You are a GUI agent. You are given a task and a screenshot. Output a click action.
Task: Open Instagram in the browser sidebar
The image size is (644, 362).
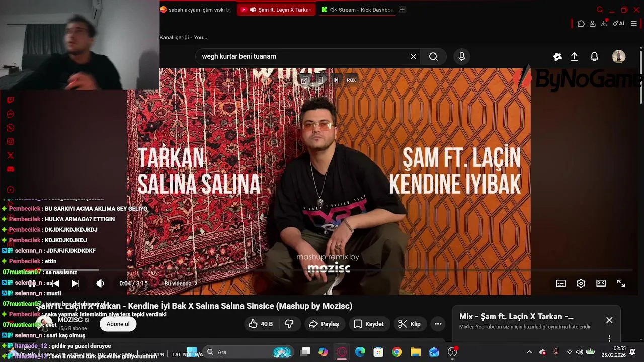(11, 142)
